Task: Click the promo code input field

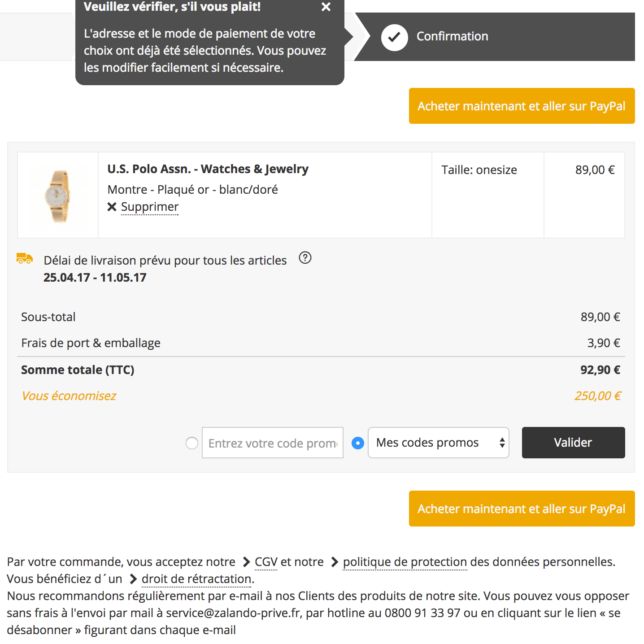Action: (x=272, y=443)
